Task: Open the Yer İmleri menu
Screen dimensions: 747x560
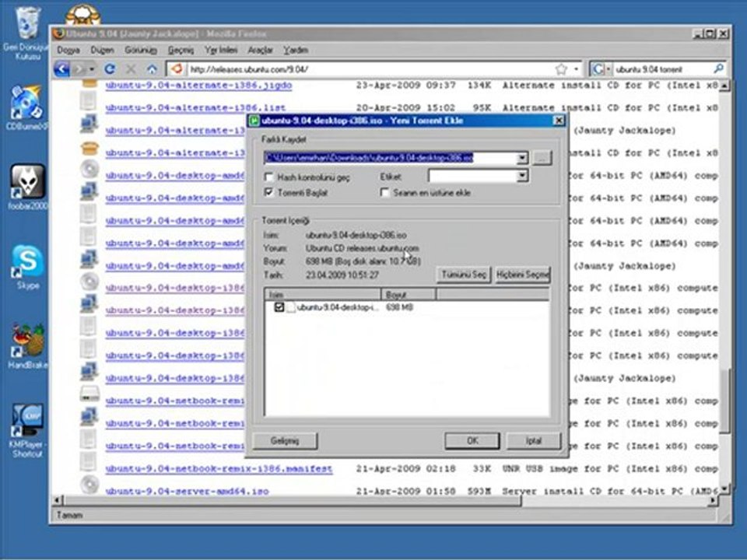Action: click(x=221, y=50)
